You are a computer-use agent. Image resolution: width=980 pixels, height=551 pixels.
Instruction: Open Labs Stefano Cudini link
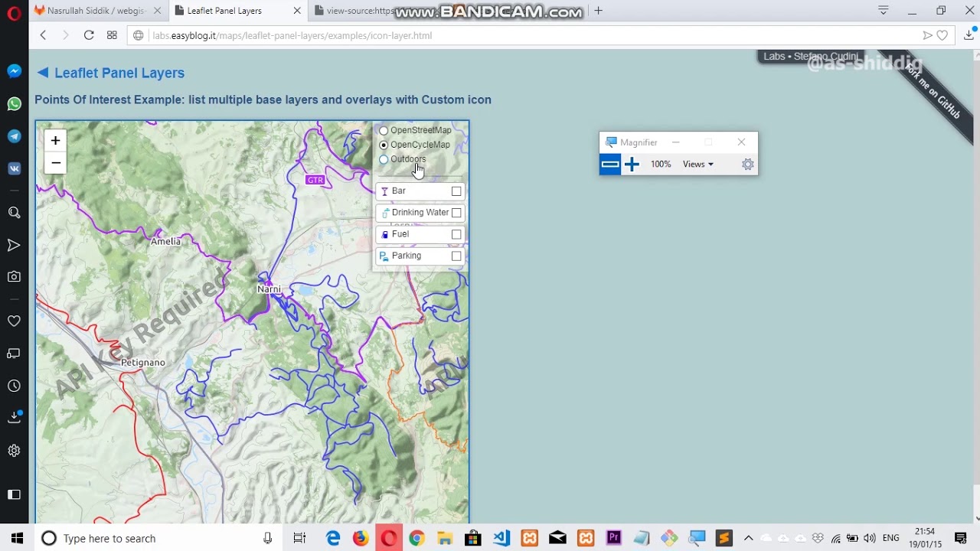point(811,57)
